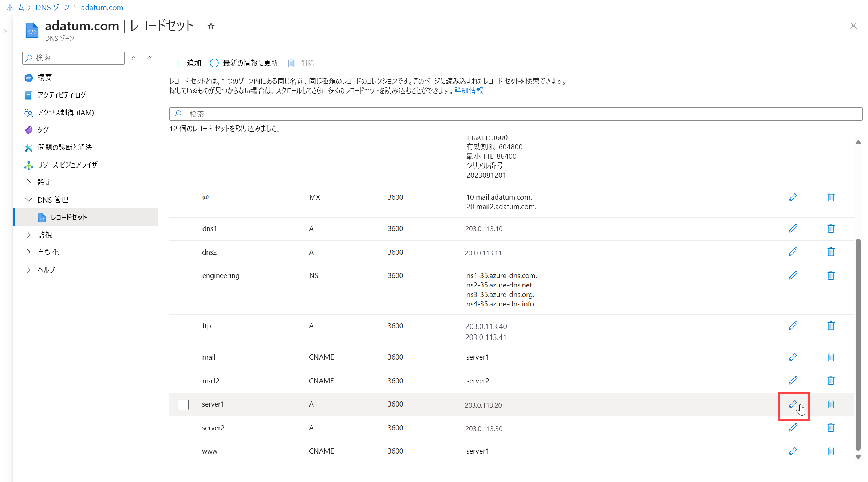This screenshot has width=868, height=482.
Task: Edit the server2 A record
Action: coord(793,427)
